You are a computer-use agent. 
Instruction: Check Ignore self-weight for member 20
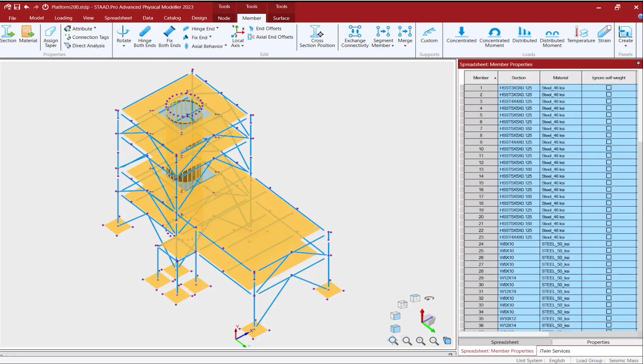coord(609,217)
